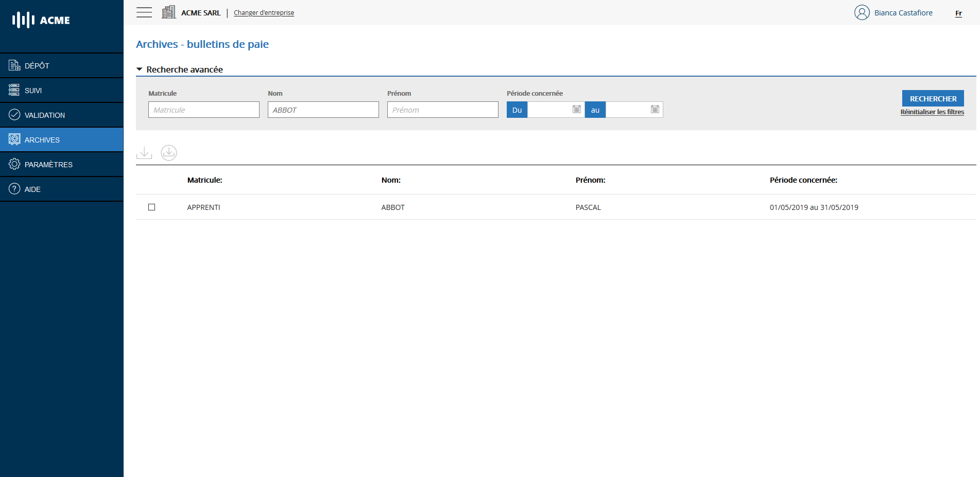Open the hamburger menu
980x477 pixels.
[x=144, y=12]
